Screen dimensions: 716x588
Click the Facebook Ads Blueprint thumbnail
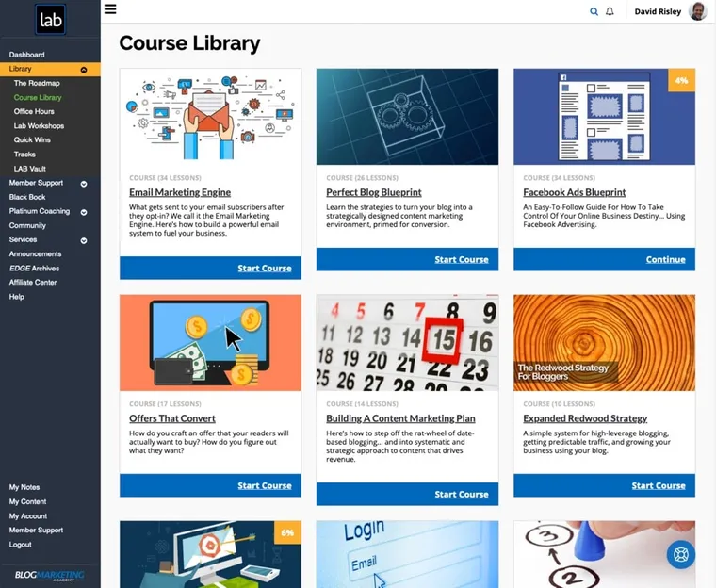(x=604, y=117)
